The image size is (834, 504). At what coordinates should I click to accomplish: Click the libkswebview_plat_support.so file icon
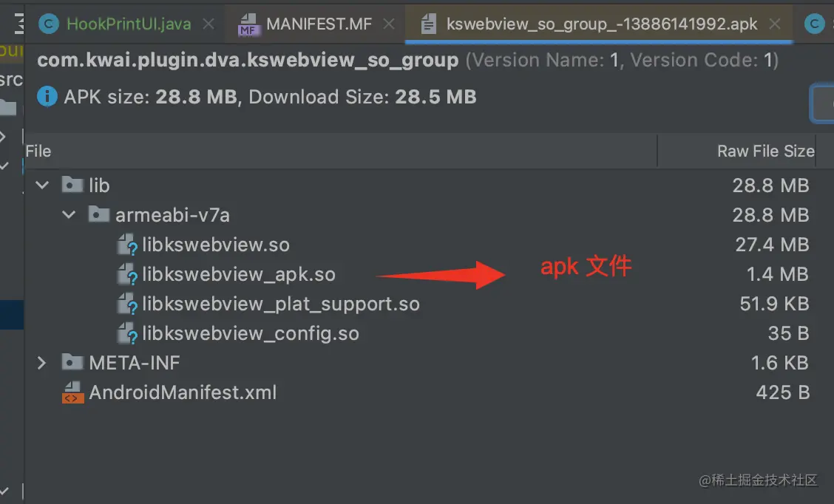point(127,304)
